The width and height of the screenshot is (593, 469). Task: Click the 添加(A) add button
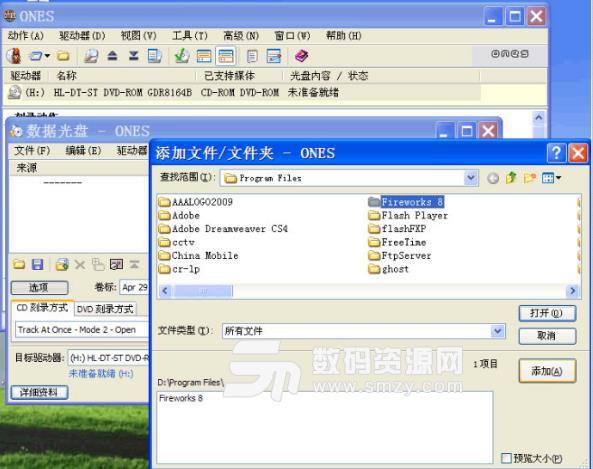(546, 371)
